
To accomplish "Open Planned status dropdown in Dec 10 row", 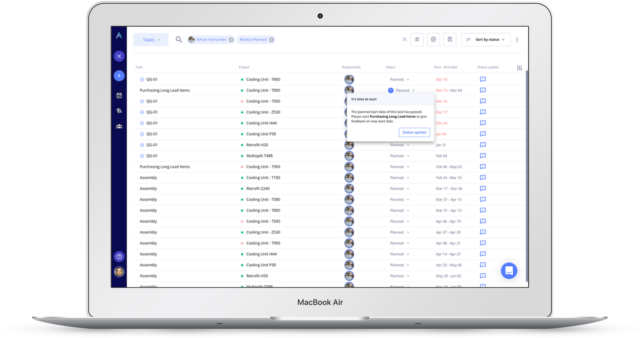I will coord(400,79).
